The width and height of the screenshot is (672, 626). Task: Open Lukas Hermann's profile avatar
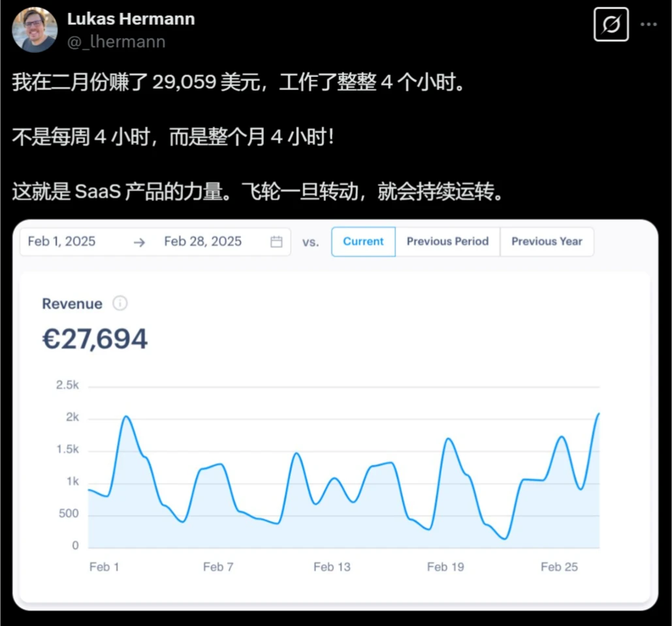(35, 30)
